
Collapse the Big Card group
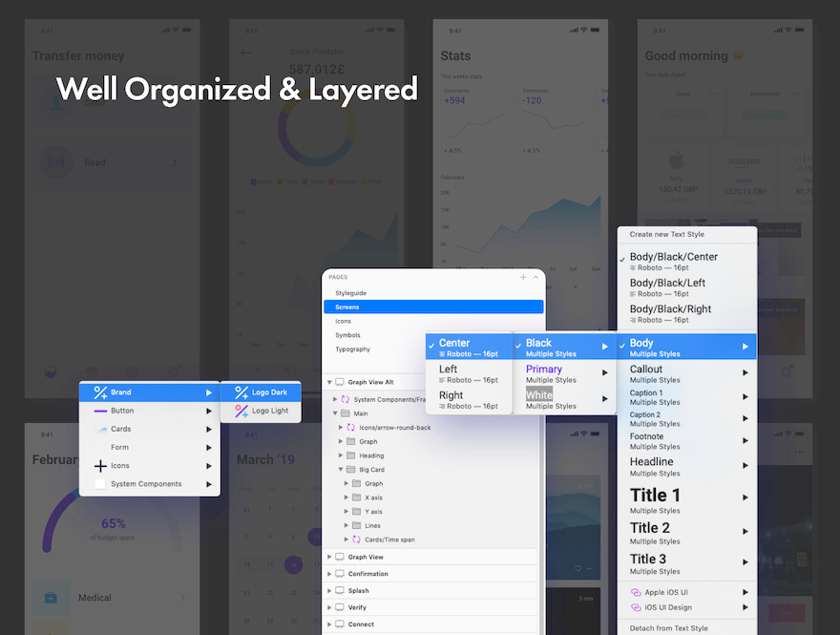(x=341, y=470)
